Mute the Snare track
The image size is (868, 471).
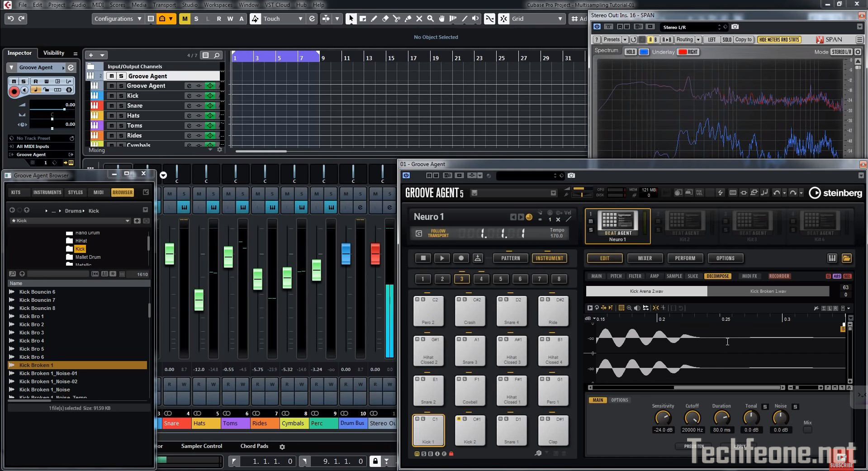pos(112,106)
